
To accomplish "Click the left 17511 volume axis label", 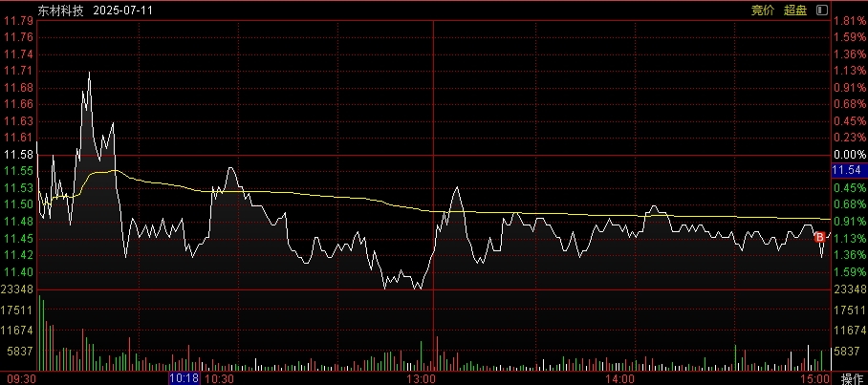I will click(18, 310).
